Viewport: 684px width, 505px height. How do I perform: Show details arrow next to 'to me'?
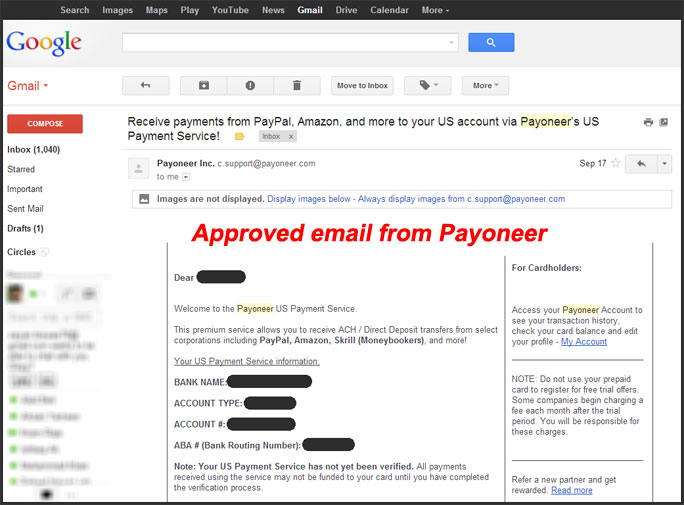(x=186, y=177)
